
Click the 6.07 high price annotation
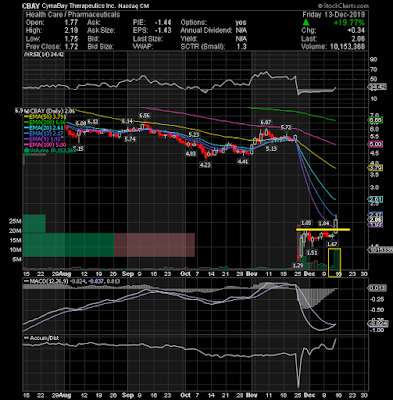(x=266, y=123)
